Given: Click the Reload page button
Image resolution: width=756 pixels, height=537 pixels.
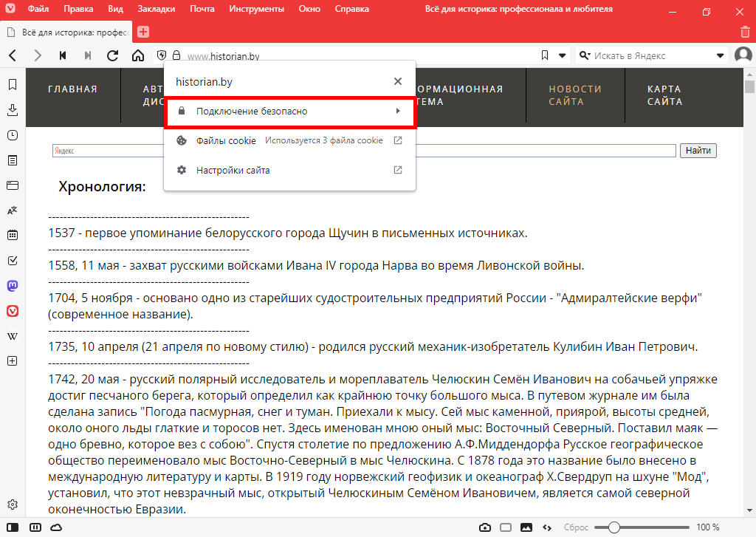Looking at the screenshot, I should pyautogui.click(x=113, y=55).
